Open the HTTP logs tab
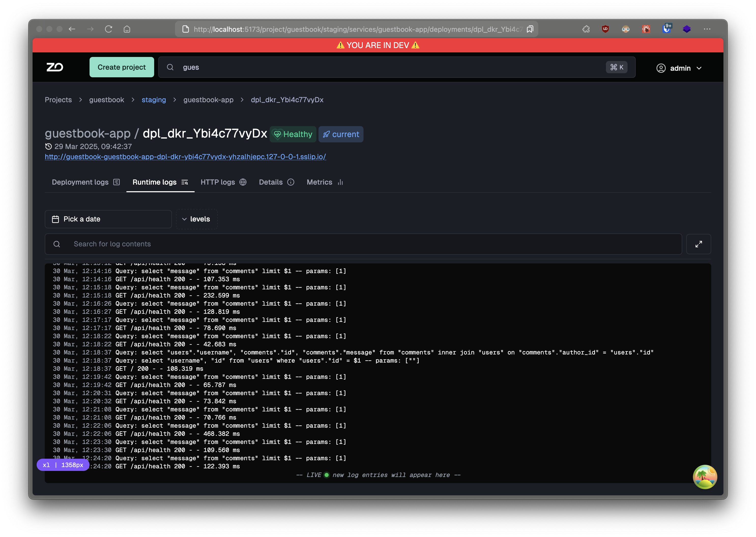The width and height of the screenshot is (756, 537). (223, 182)
